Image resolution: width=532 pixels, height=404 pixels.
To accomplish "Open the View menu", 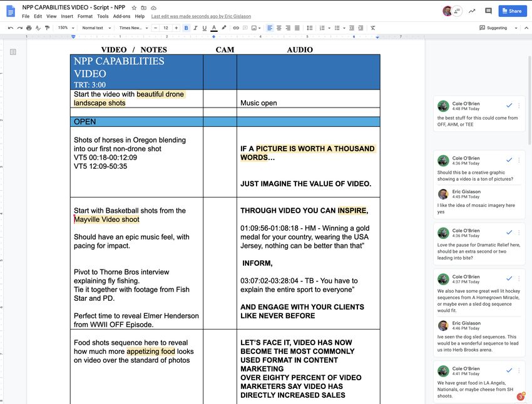I will click(51, 16).
